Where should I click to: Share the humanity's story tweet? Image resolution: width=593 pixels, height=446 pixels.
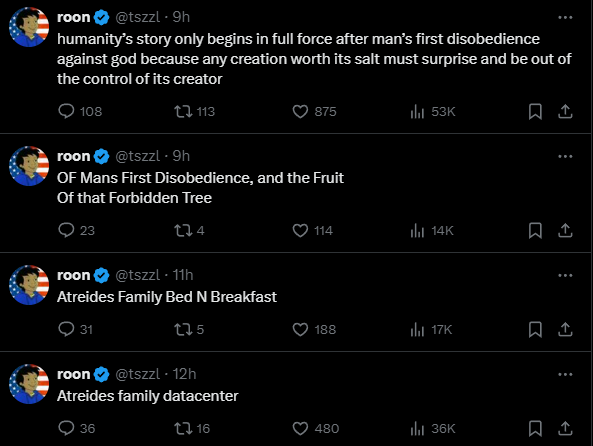(x=565, y=111)
